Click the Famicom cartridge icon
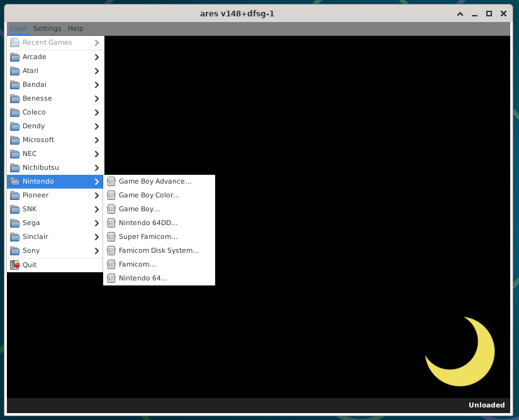 [x=111, y=265]
